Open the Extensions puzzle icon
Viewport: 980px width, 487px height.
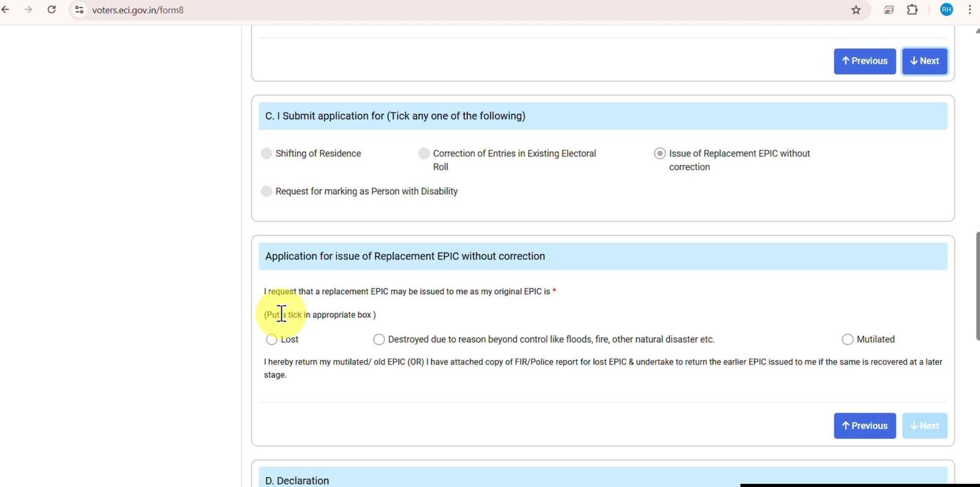click(912, 10)
